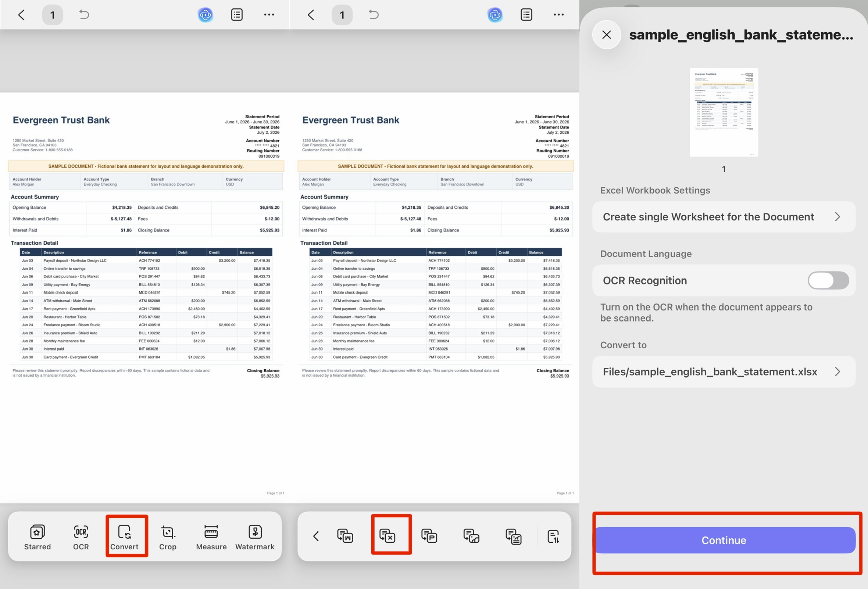868x589 pixels.
Task: Open the AI assistant icon in middle panel
Action: click(495, 15)
